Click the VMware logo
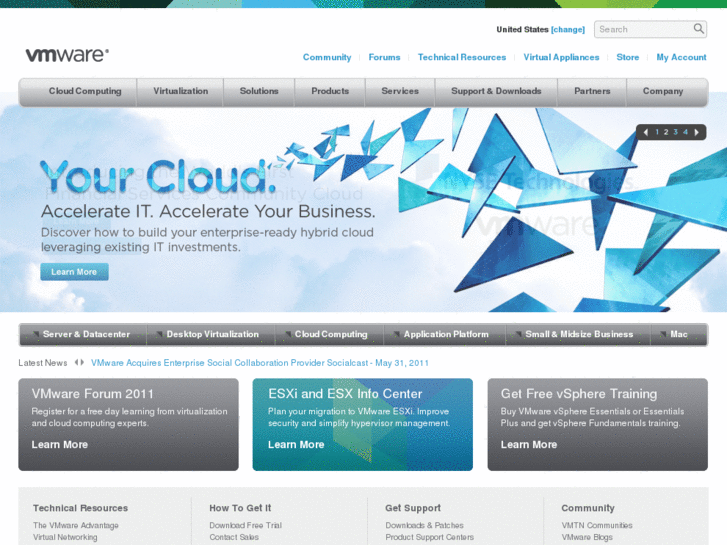The height and width of the screenshot is (545, 727). pyautogui.click(x=67, y=55)
